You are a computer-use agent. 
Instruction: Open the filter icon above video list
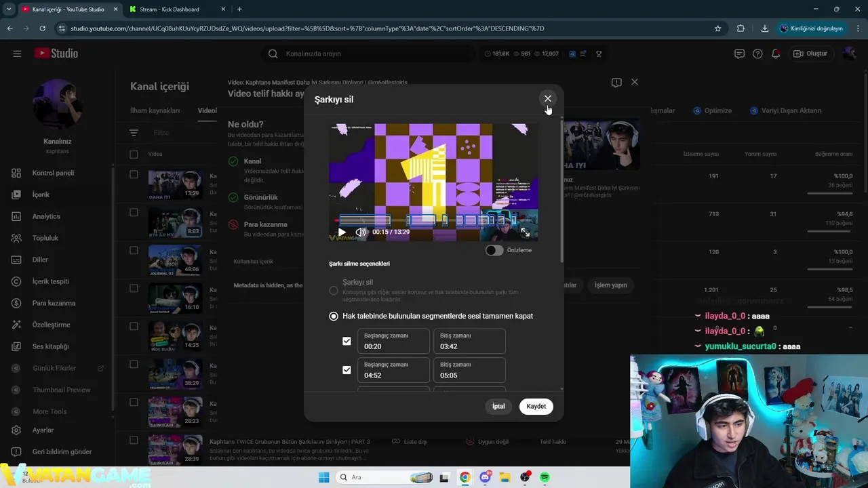tap(134, 133)
